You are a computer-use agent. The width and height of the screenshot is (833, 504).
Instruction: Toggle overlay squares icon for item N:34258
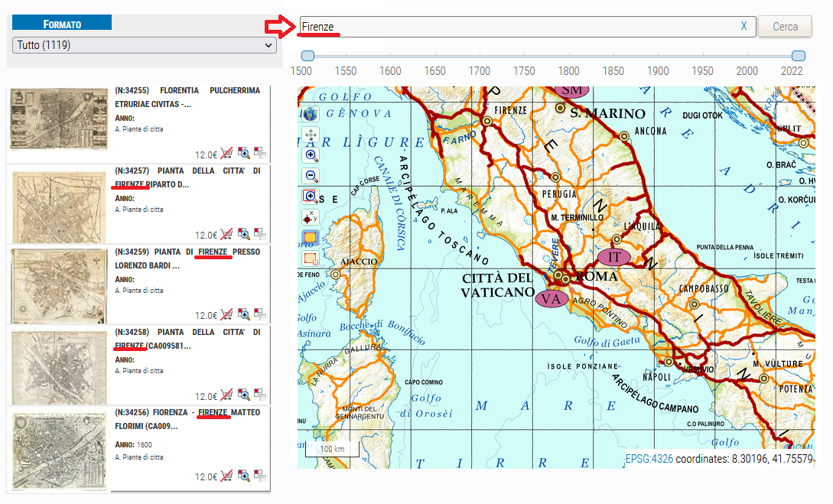coord(260,395)
